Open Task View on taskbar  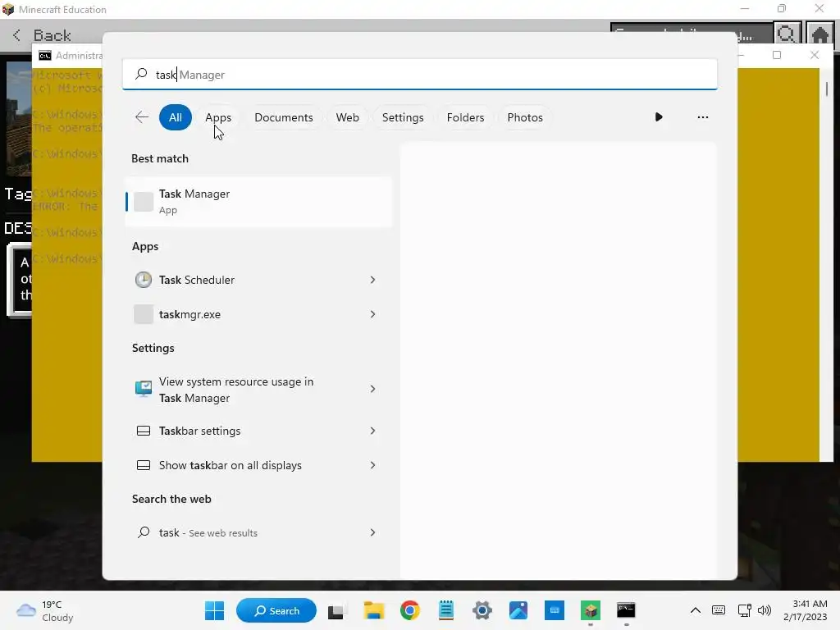pyautogui.click(x=336, y=610)
